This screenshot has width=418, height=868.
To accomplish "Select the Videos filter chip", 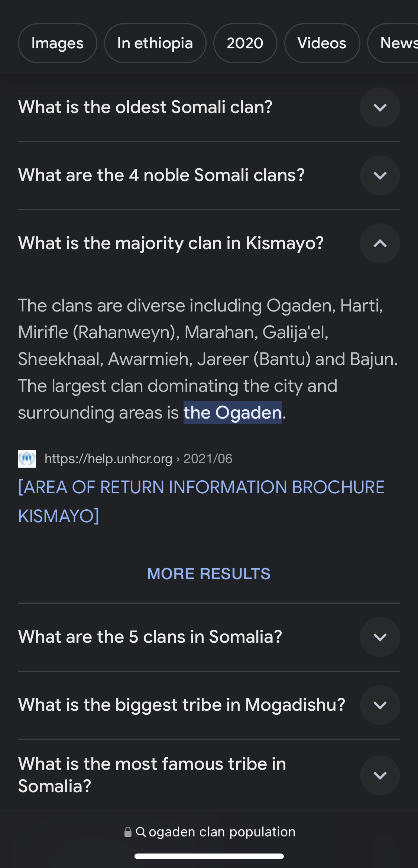I will coord(322,43).
